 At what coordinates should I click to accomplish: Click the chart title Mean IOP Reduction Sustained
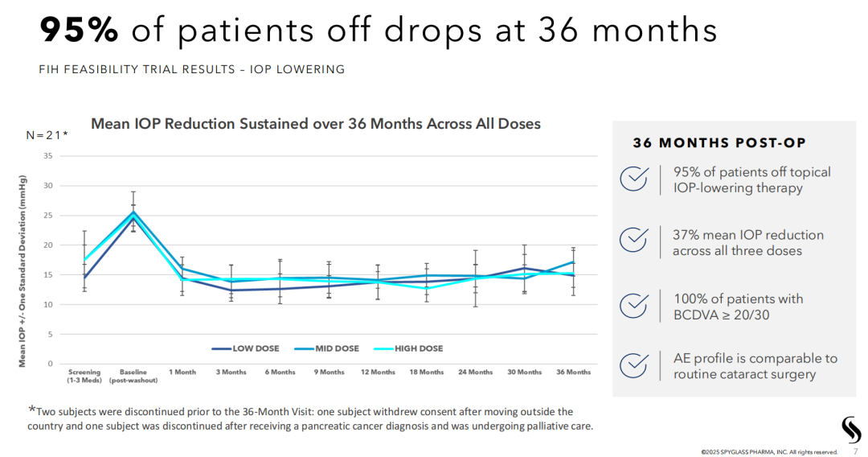pos(316,124)
